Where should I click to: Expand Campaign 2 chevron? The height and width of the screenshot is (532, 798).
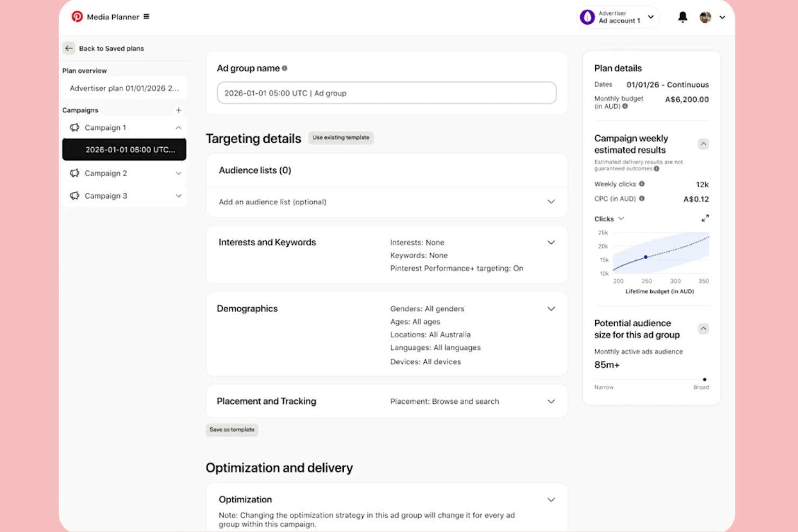[x=178, y=173]
